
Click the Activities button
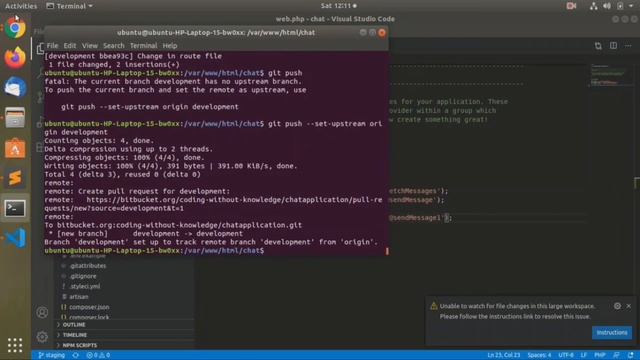coord(21,6)
